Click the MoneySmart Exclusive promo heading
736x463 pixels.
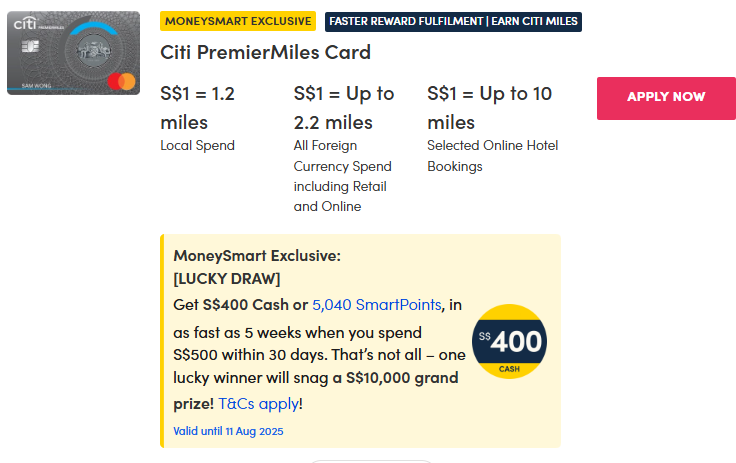pyautogui.click(x=257, y=256)
